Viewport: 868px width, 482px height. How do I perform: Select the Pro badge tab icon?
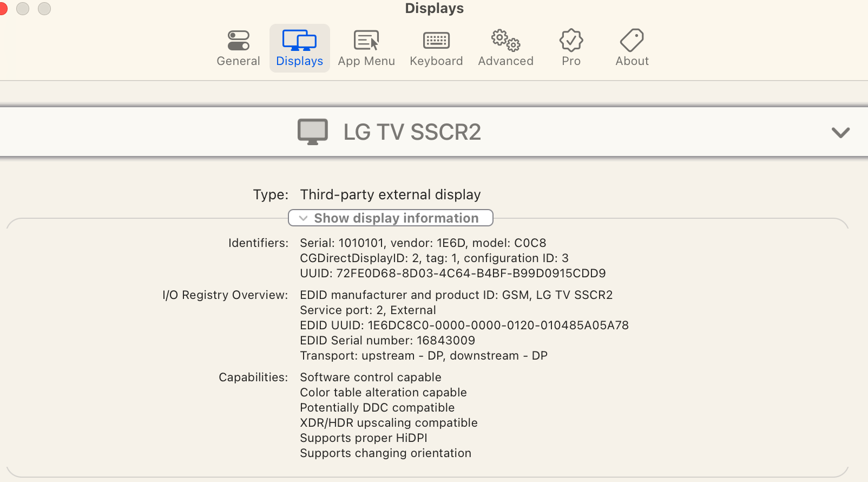pos(571,41)
